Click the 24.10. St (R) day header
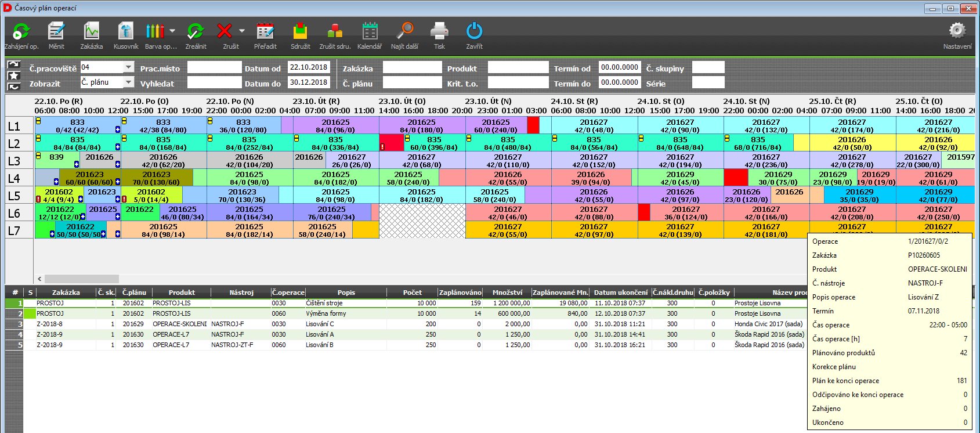Image resolution: width=980 pixels, height=433 pixels. (x=574, y=101)
